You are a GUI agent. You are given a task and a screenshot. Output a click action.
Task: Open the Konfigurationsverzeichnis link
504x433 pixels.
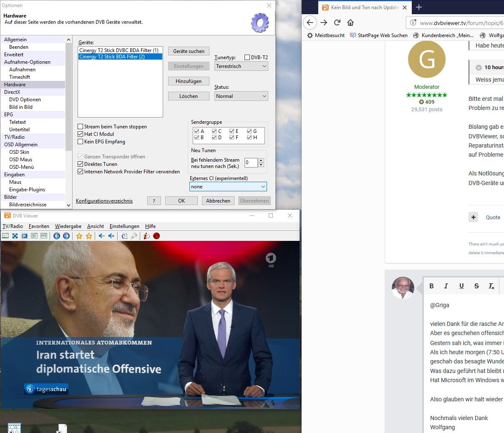[x=104, y=201]
